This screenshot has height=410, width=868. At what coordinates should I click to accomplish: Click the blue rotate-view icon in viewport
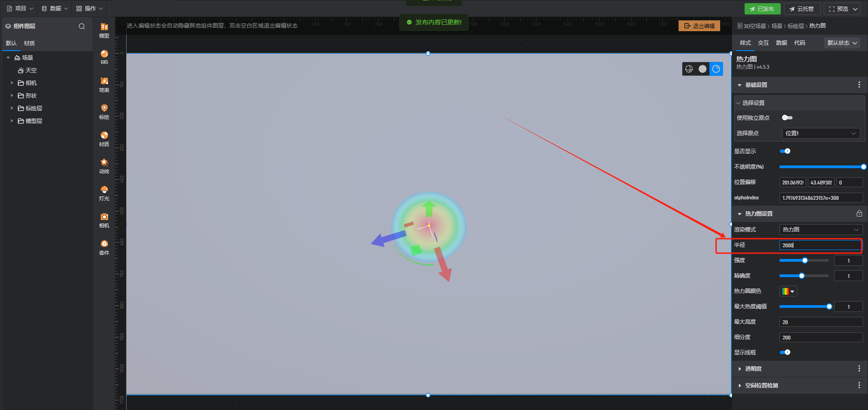(x=716, y=69)
